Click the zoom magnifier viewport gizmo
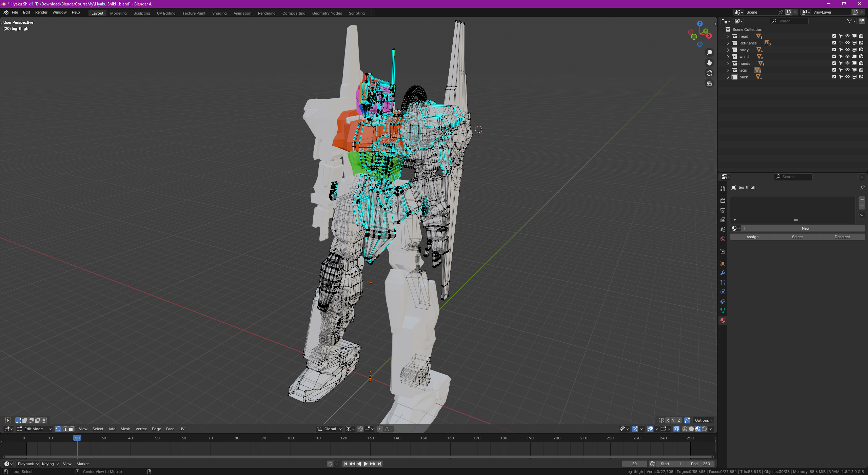This screenshot has height=475, width=868. click(x=709, y=53)
